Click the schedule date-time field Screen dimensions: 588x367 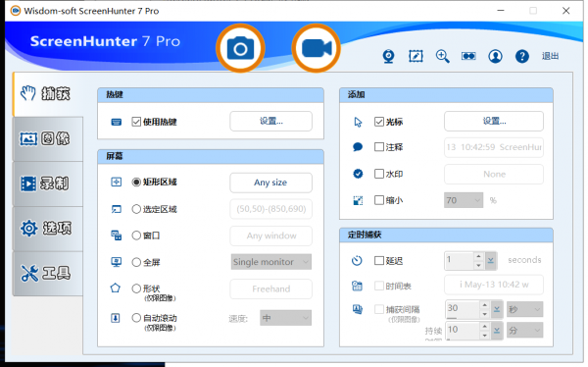494,285
